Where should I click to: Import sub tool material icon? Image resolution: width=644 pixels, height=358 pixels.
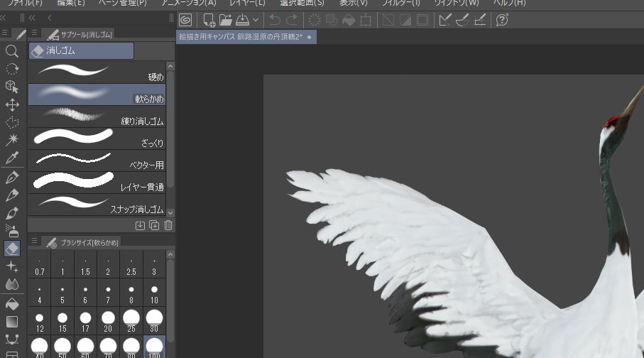point(140,225)
